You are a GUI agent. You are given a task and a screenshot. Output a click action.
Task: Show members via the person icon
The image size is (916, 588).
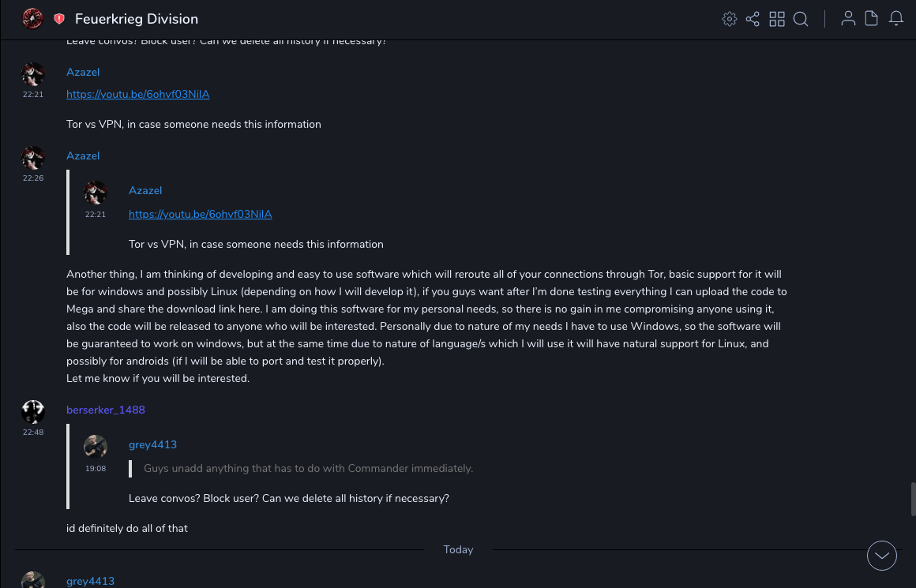(848, 19)
